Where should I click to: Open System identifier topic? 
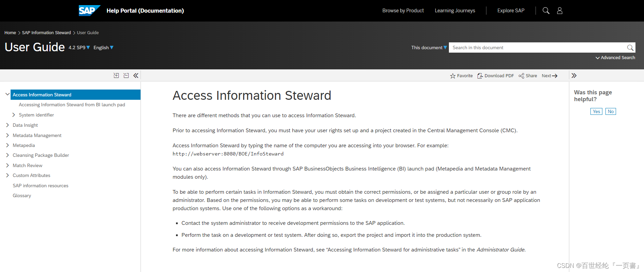click(36, 115)
